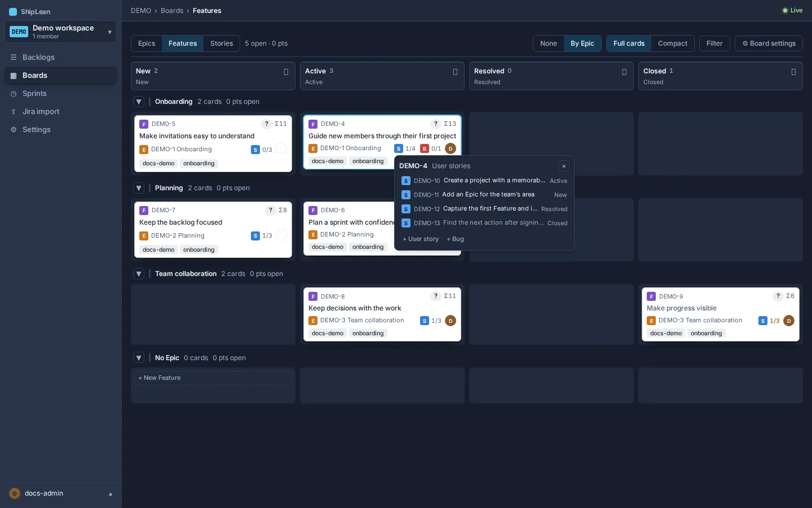This screenshot has width=812, height=508.
Task: Collapse the Active column with its header icon
Action: [x=455, y=72]
